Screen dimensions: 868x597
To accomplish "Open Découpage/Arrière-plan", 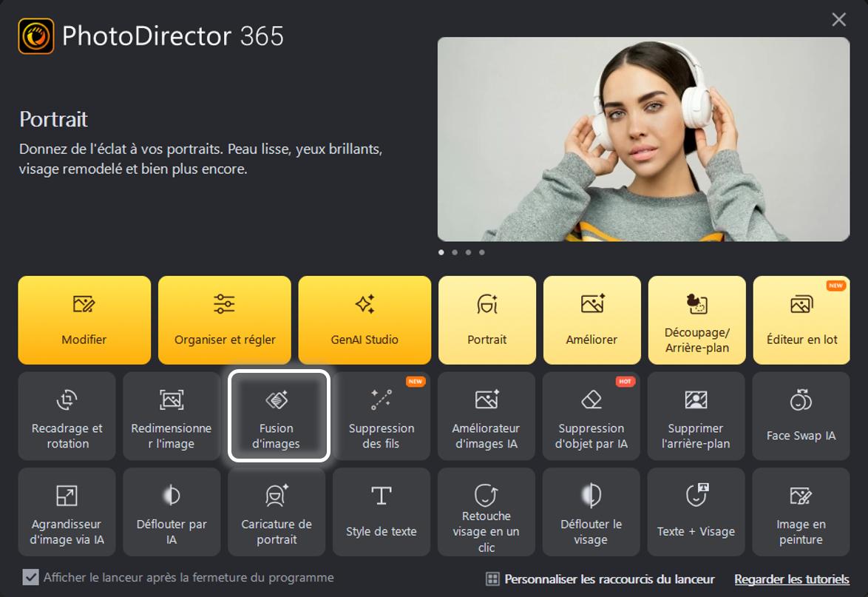I will [x=696, y=320].
